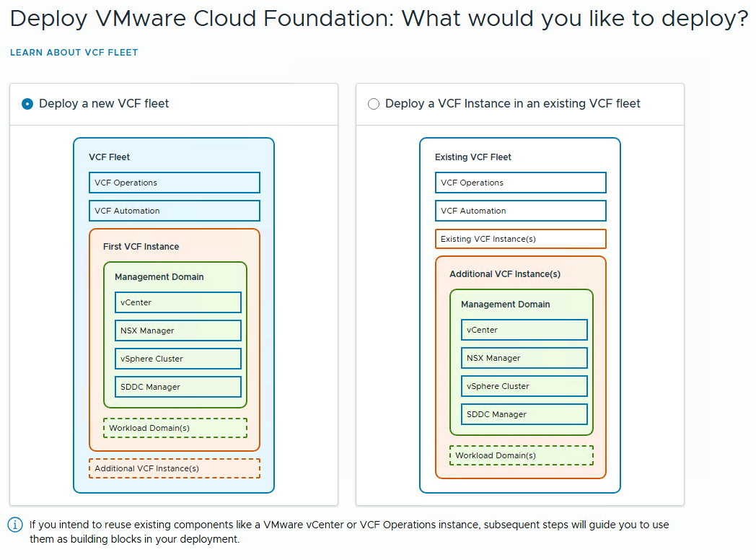Click Workload Domain(s) box in Additional VCF Instance(s)

coord(522,455)
